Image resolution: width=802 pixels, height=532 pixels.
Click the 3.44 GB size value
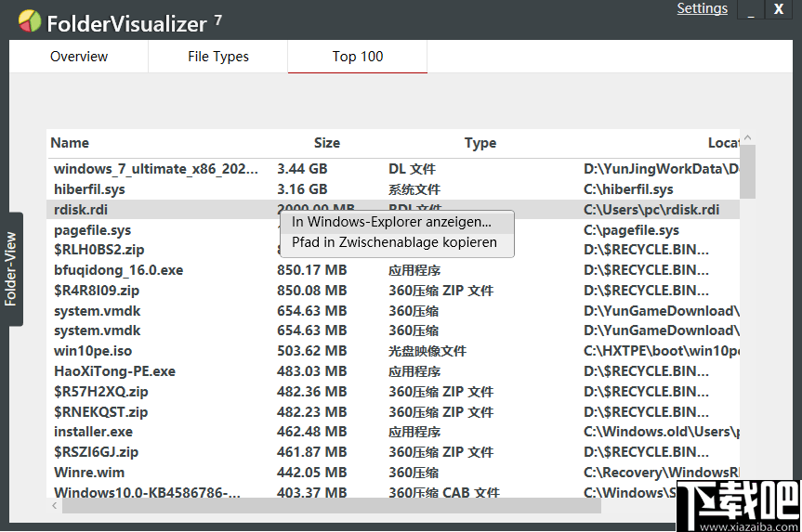[302, 169]
